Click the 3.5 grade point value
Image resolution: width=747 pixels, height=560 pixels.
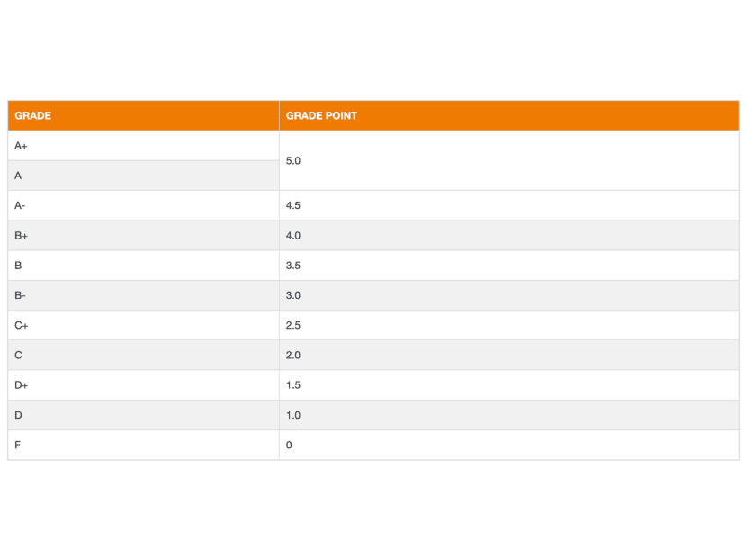tap(293, 266)
